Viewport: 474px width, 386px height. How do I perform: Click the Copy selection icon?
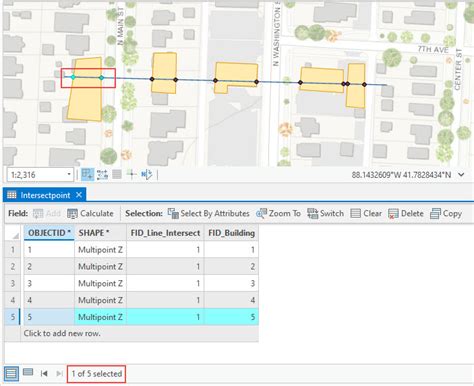[x=435, y=213]
